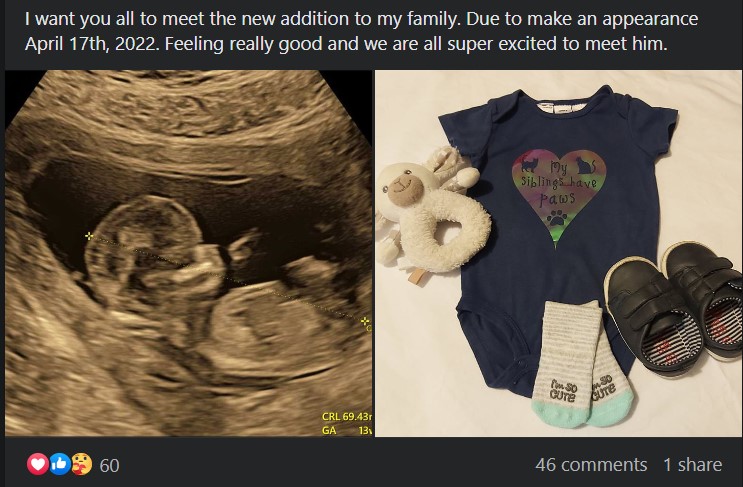View who made the 1 share
743x487 pixels.
(692, 464)
